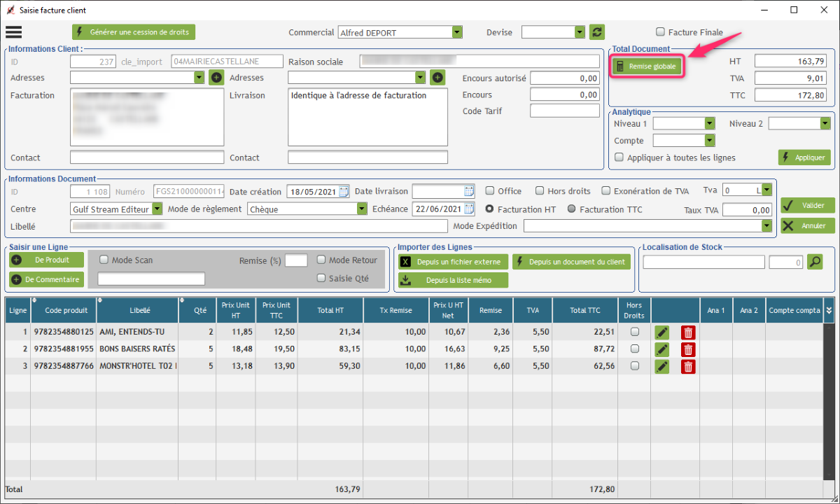Toggle the Hors droits document checkbox
Viewport: 840px width, 504px height.
pyautogui.click(x=540, y=191)
